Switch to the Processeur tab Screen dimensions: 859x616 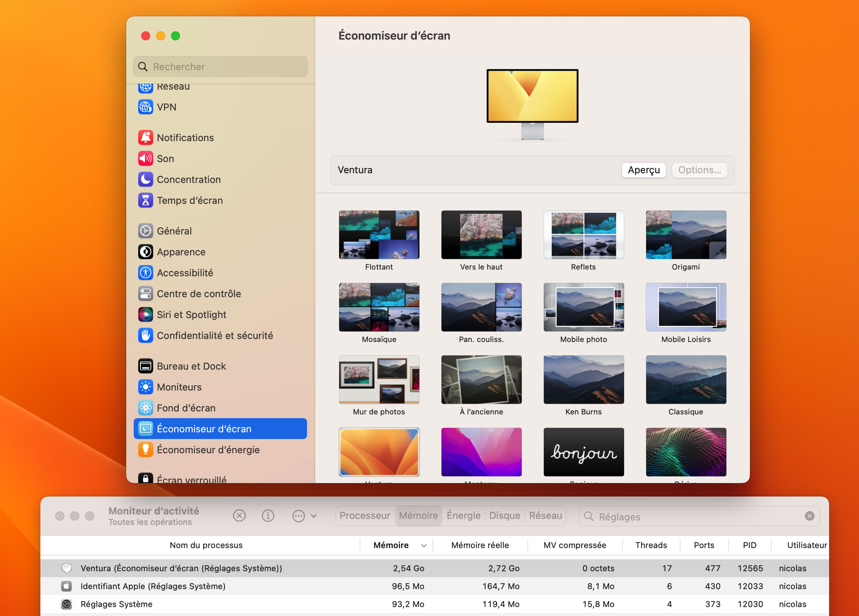[365, 516]
